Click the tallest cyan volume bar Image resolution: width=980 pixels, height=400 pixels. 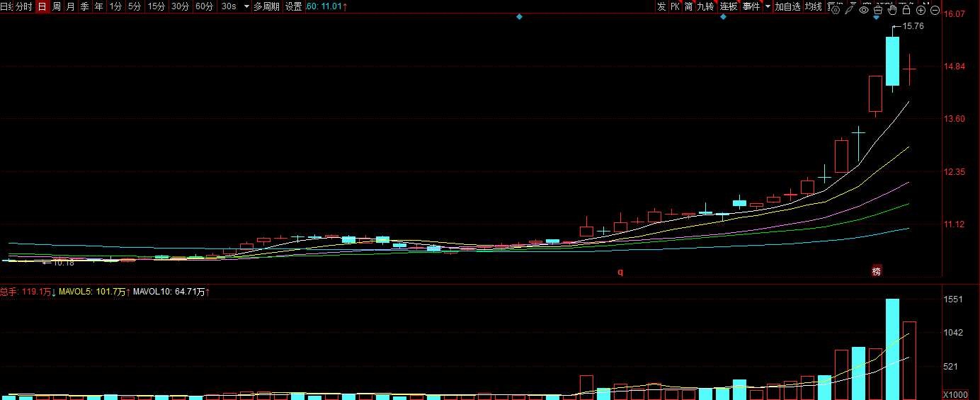(892, 349)
